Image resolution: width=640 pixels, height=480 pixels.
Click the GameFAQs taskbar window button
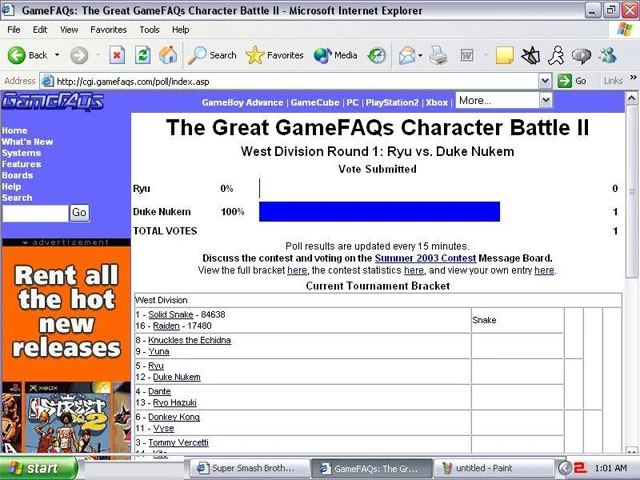click(371, 468)
